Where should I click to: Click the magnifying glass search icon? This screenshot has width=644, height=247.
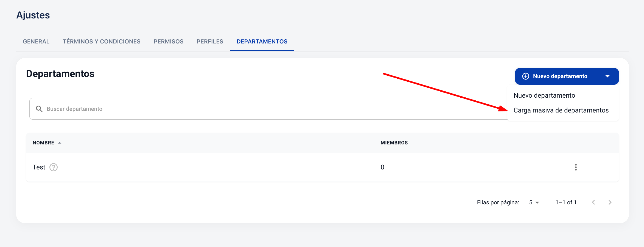(39, 109)
